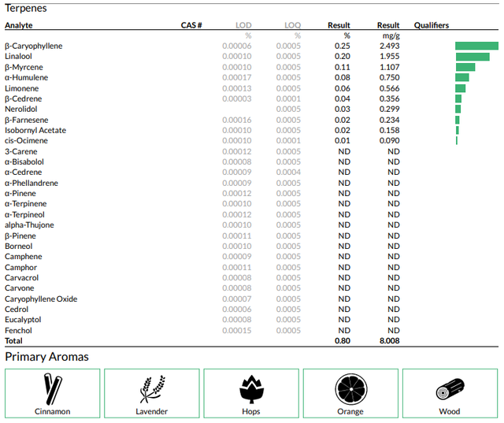Click the total 0.80 percent value
This screenshot has width=504, height=423.
[343, 340]
